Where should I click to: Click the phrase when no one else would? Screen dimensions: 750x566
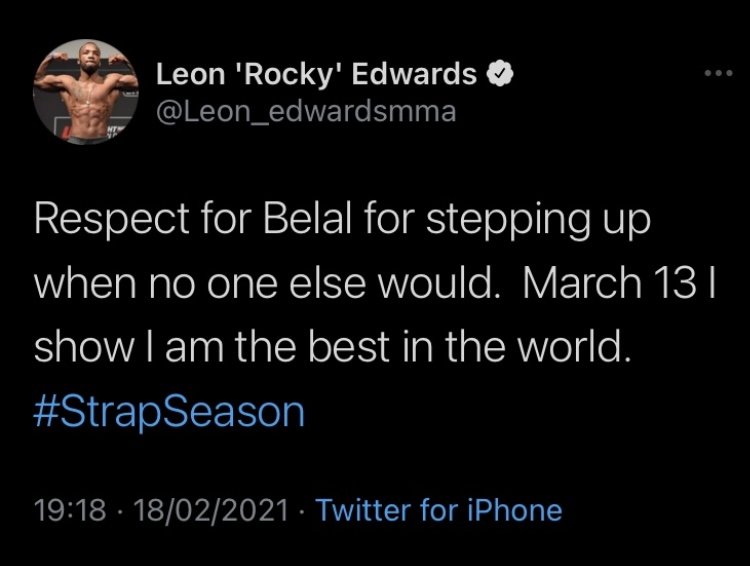[x=267, y=284]
